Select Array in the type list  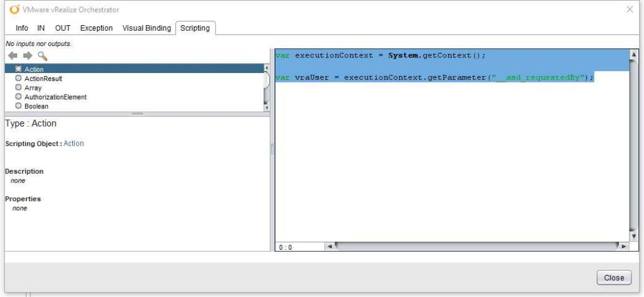click(x=134, y=87)
